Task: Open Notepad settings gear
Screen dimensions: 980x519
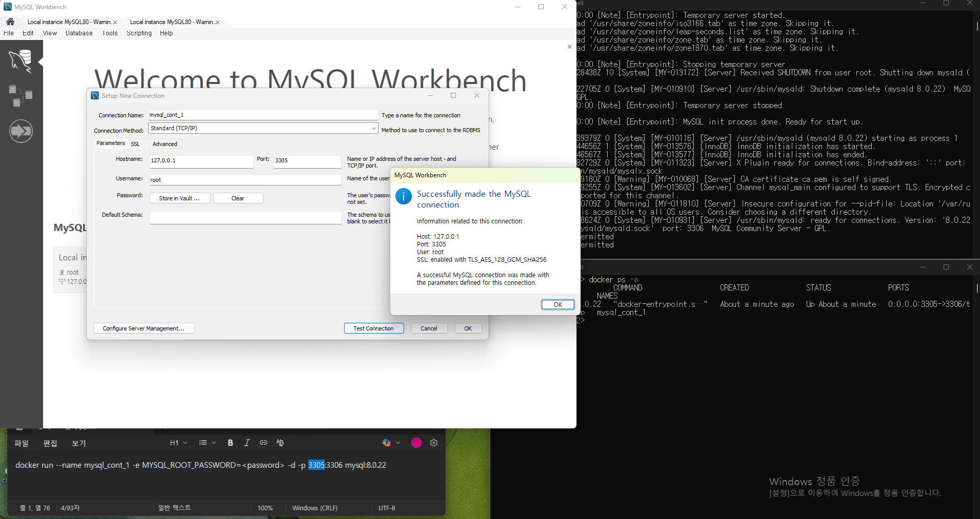Action: click(x=434, y=443)
